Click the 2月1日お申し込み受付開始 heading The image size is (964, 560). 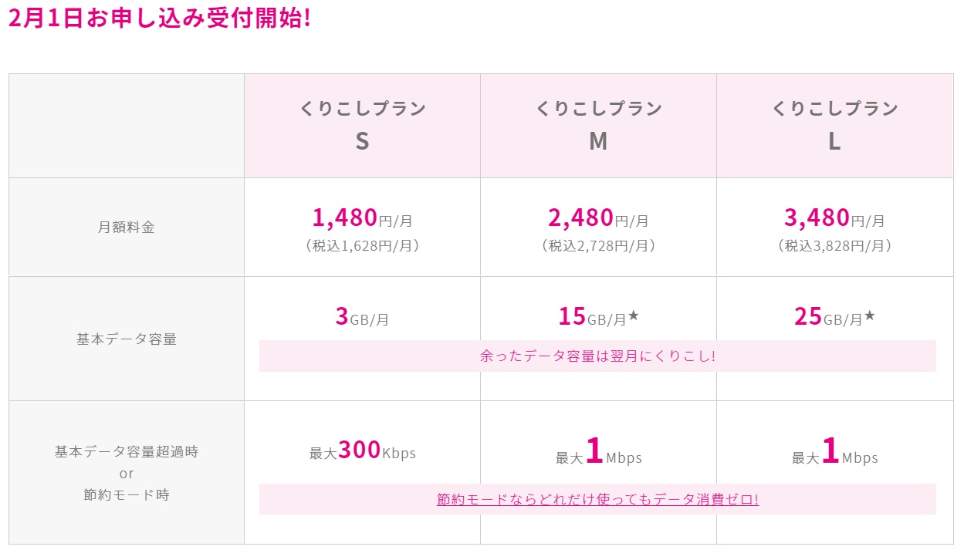(160, 19)
